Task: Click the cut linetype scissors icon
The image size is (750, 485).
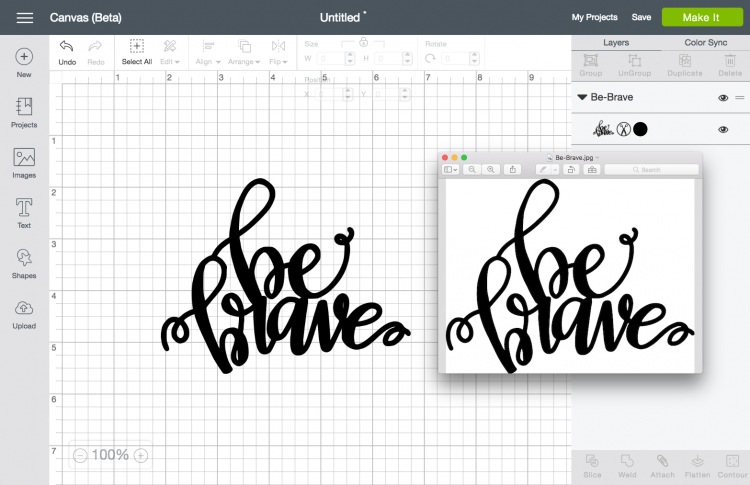Action: pos(624,129)
